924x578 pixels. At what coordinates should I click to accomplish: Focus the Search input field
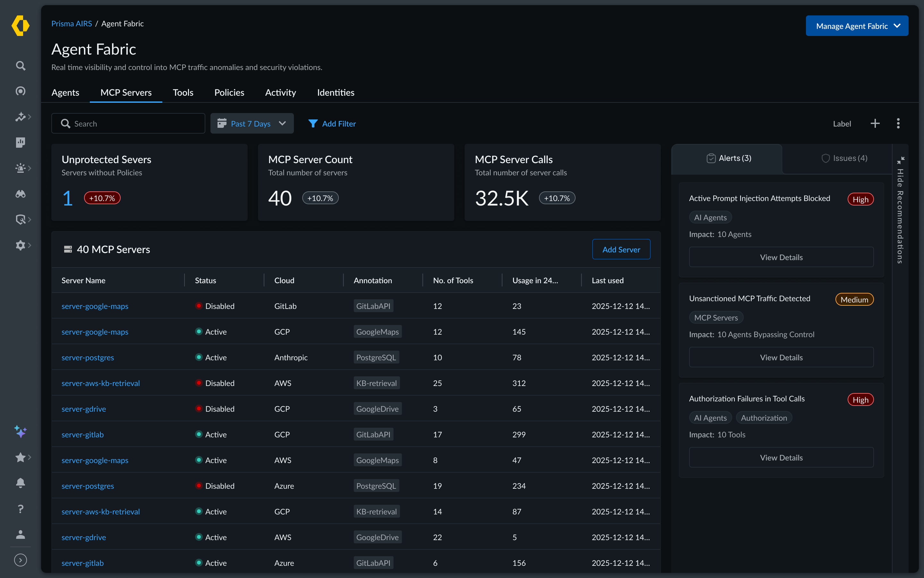pyautogui.click(x=128, y=123)
